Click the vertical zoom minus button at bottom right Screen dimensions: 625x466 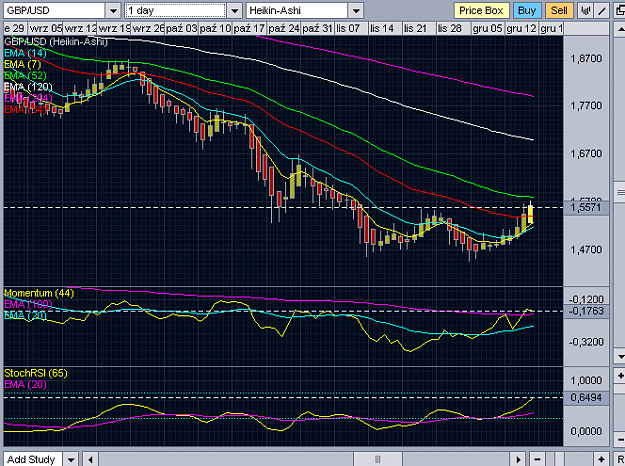coord(619,440)
